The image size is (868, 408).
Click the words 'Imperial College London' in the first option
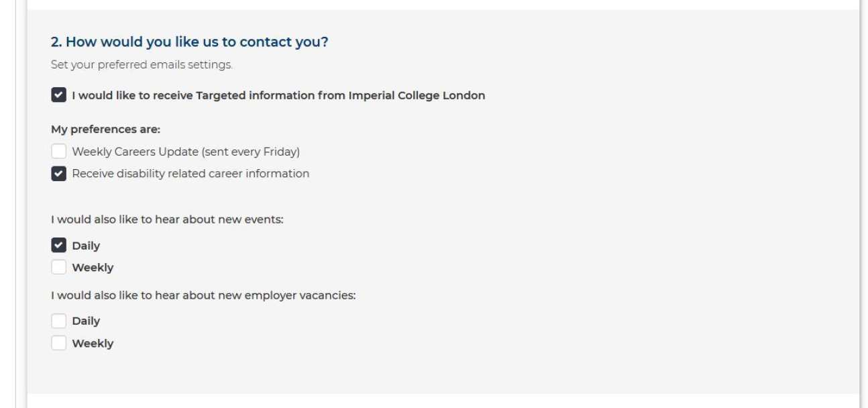coord(417,95)
